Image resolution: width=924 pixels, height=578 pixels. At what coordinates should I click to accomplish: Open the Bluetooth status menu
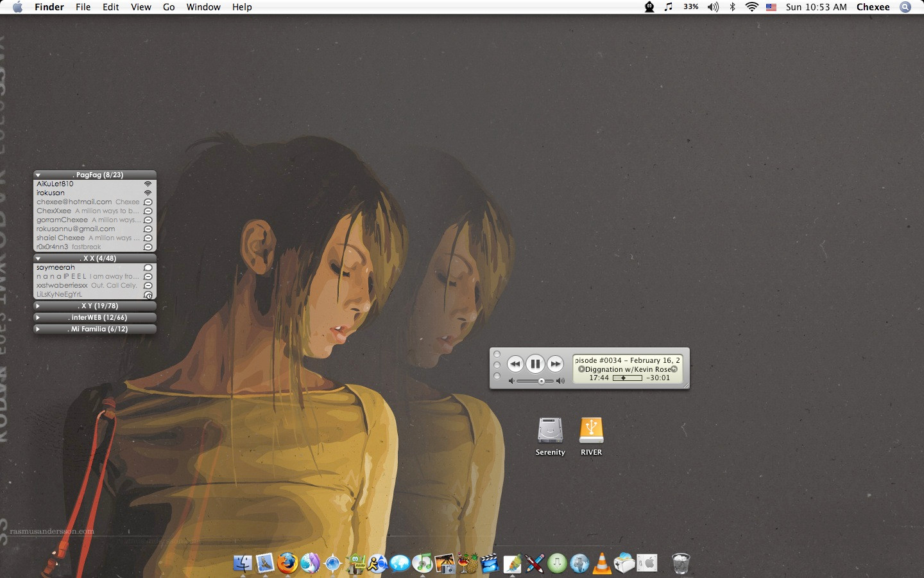coord(732,7)
